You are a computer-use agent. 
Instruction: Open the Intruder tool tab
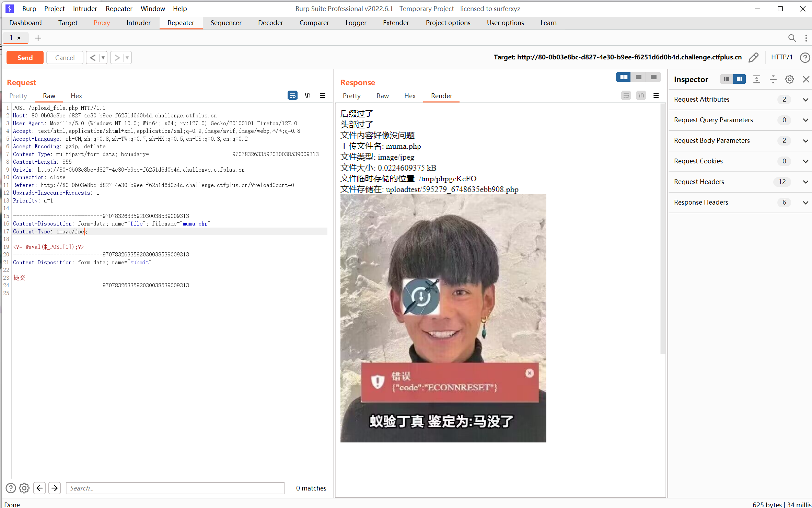[x=138, y=23]
